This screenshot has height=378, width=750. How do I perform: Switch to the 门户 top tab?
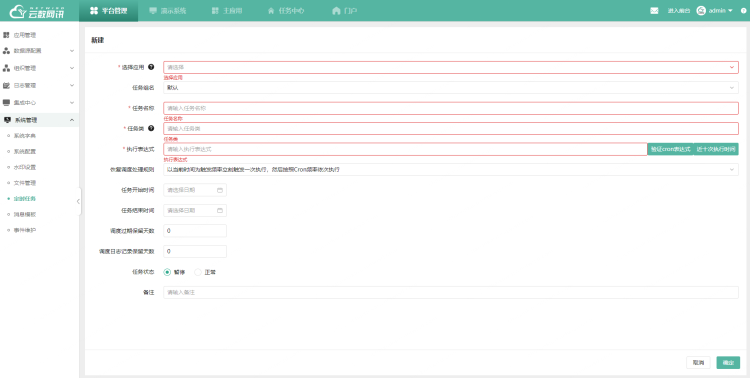tap(344, 11)
